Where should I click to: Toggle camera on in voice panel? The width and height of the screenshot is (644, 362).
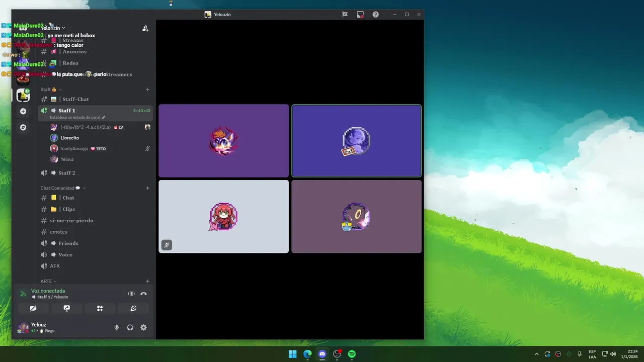pyautogui.click(x=33, y=308)
